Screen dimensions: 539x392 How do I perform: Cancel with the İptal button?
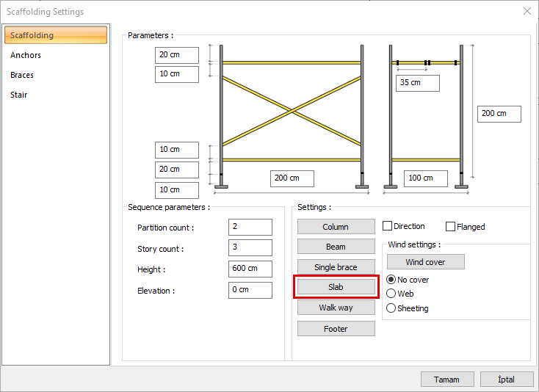[507, 380]
